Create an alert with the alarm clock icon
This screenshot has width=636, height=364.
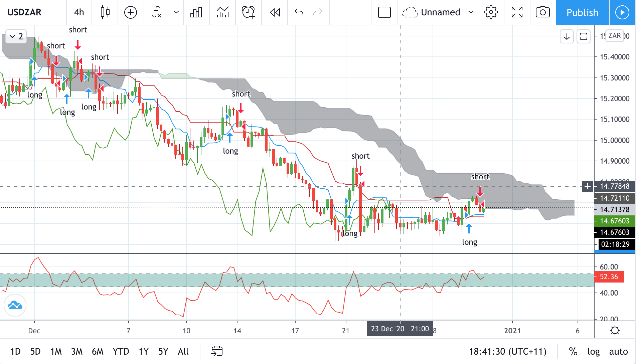coord(249,12)
